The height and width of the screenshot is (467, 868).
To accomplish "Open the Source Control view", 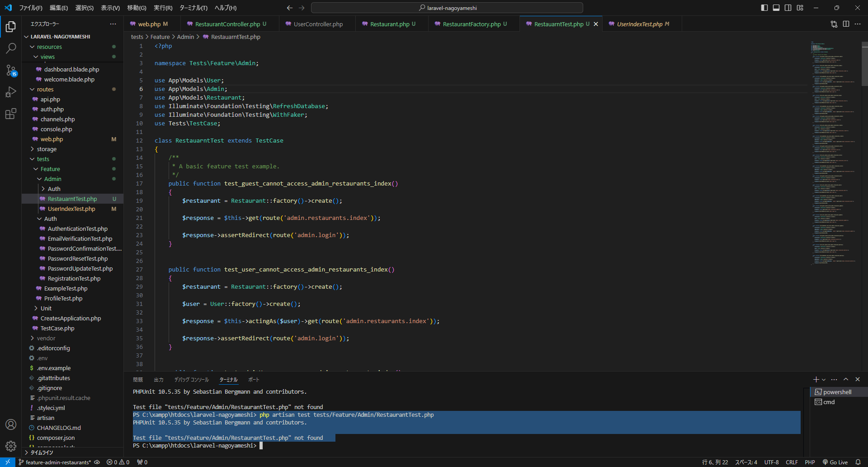I will [11, 70].
